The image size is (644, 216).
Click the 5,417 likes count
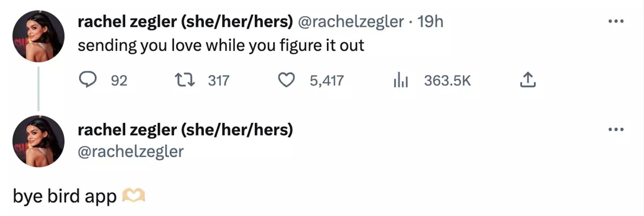[x=327, y=81]
